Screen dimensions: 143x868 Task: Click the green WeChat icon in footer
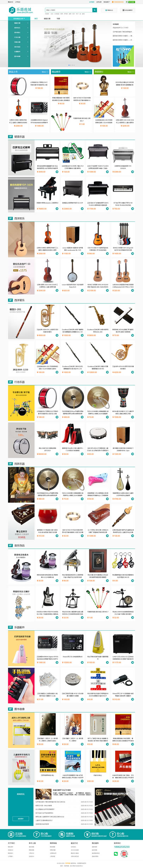pos(116,854)
